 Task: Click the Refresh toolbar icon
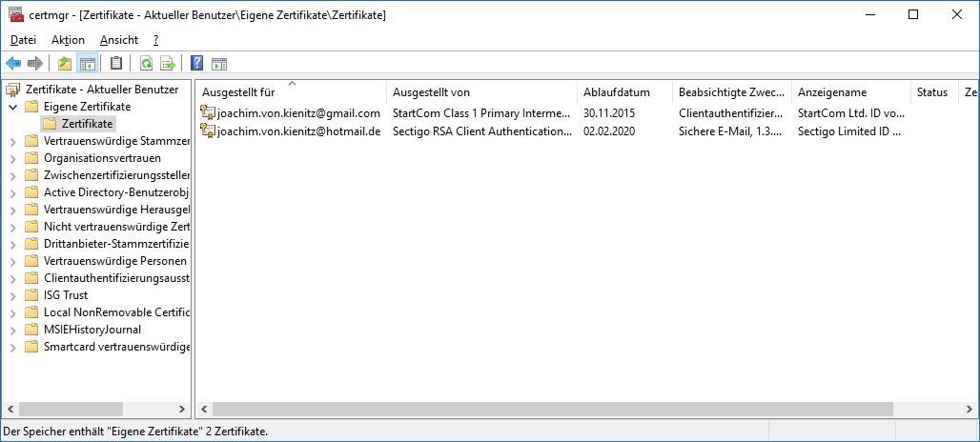click(x=146, y=64)
